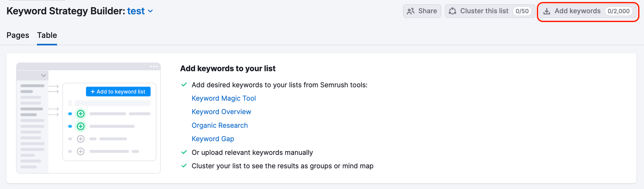Click the three-dots icon on illustration window

[x=154, y=66]
